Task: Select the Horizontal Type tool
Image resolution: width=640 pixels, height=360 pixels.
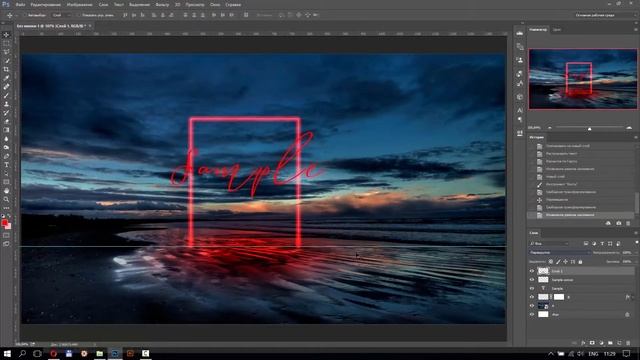Action: point(6,164)
